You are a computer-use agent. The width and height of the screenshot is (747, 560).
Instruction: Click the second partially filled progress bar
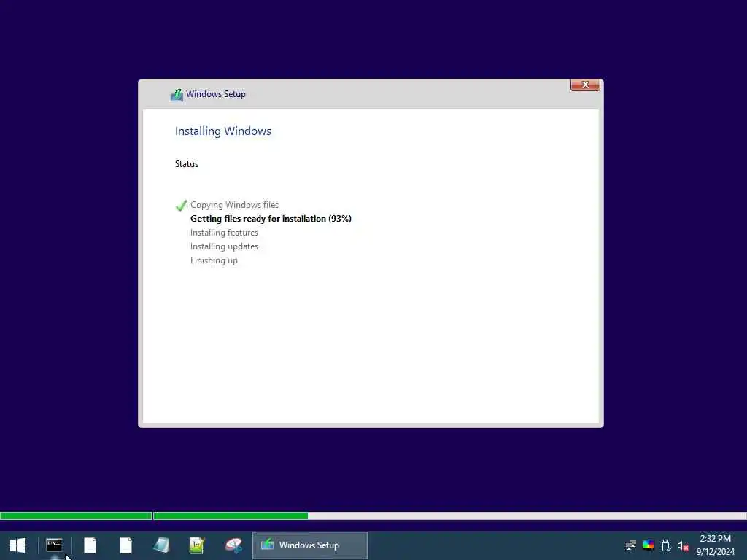click(x=450, y=516)
